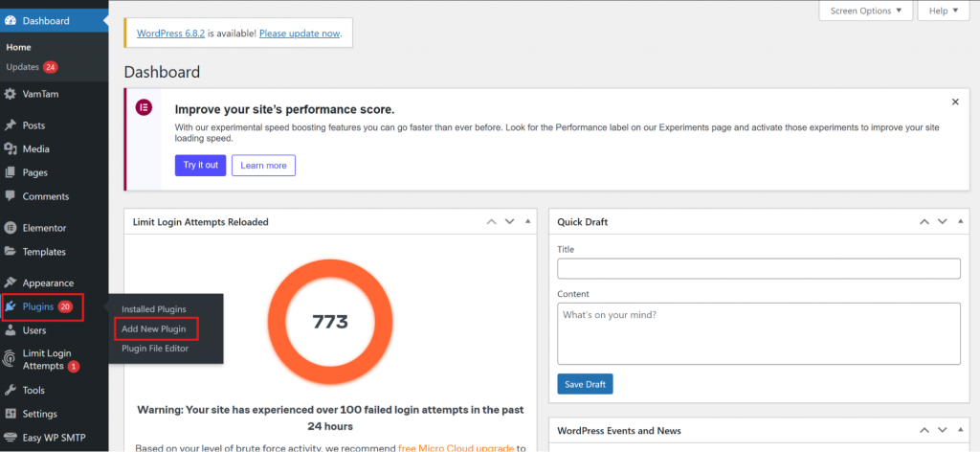Collapse the Limit Login Attempts Reloaded panel

526,221
